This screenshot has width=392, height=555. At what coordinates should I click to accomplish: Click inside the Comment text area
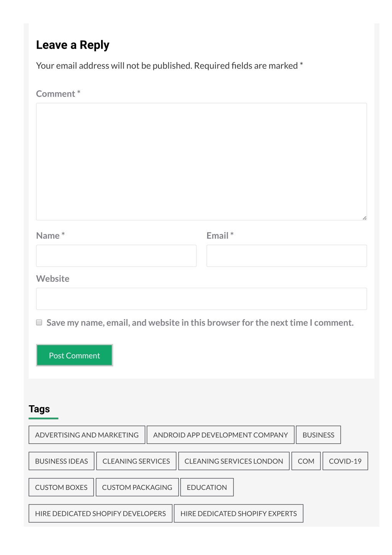(201, 162)
